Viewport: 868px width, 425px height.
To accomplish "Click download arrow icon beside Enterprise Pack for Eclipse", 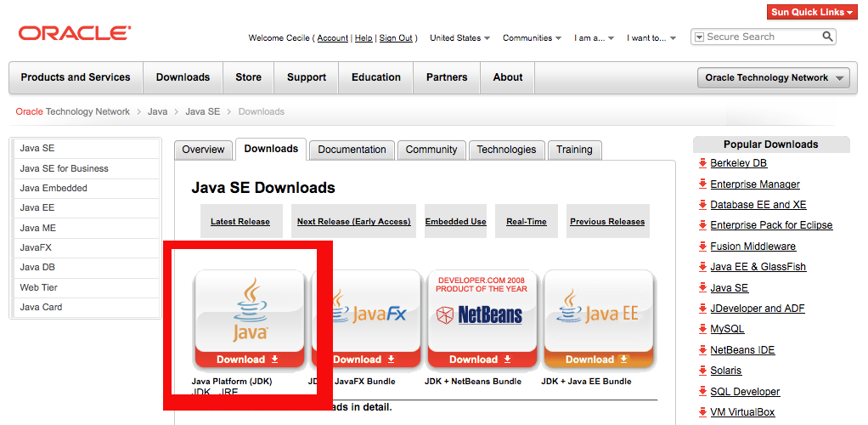I will (x=702, y=225).
